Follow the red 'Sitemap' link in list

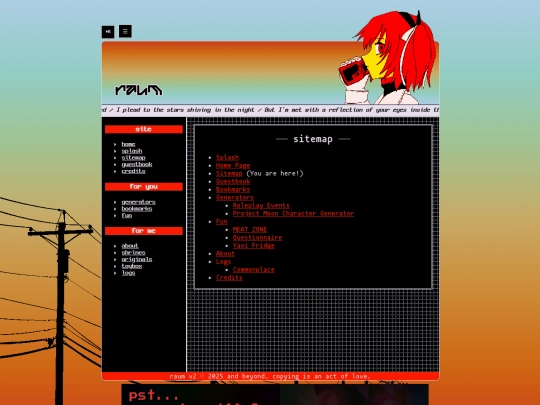(229, 174)
